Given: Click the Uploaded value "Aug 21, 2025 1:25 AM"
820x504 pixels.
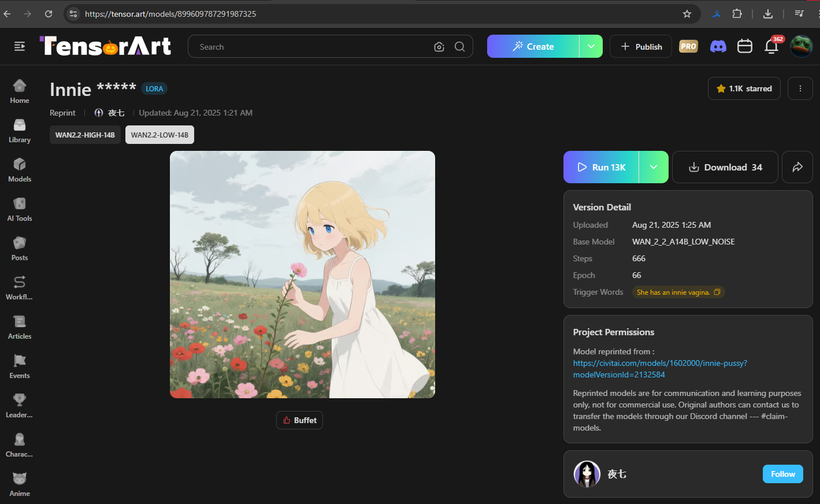Looking at the screenshot, I should click(x=671, y=225).
